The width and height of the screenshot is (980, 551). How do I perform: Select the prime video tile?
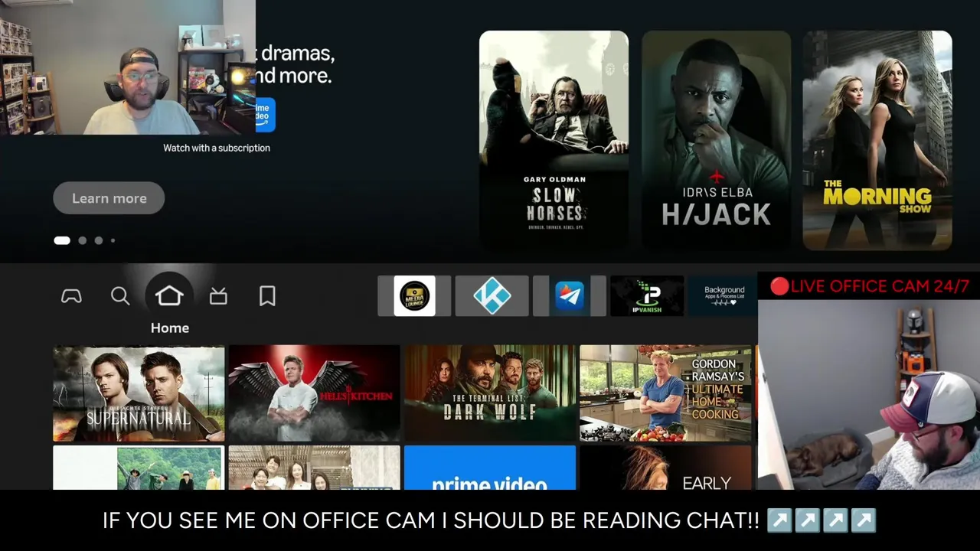click(x=490, y=468)
